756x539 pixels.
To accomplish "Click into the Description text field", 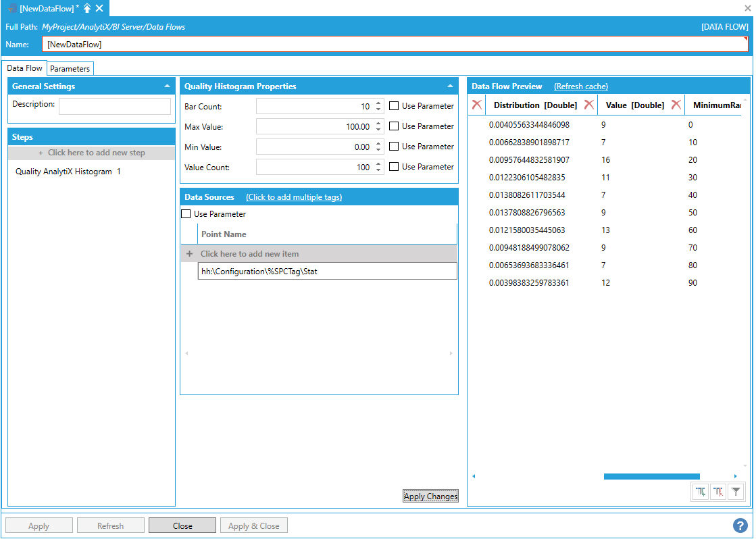I will tap(114, 106).
